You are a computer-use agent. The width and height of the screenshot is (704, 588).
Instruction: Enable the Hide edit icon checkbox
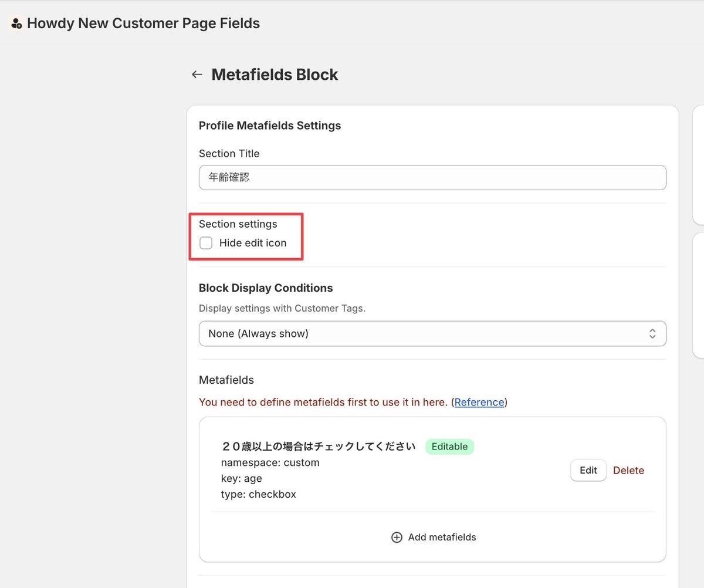pos(206,243)
